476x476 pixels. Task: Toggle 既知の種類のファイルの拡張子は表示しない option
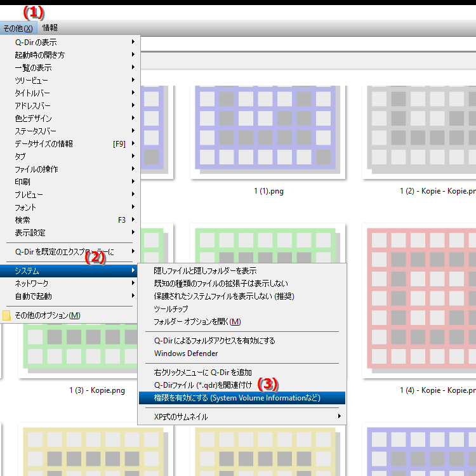click(x=242, y=284)
